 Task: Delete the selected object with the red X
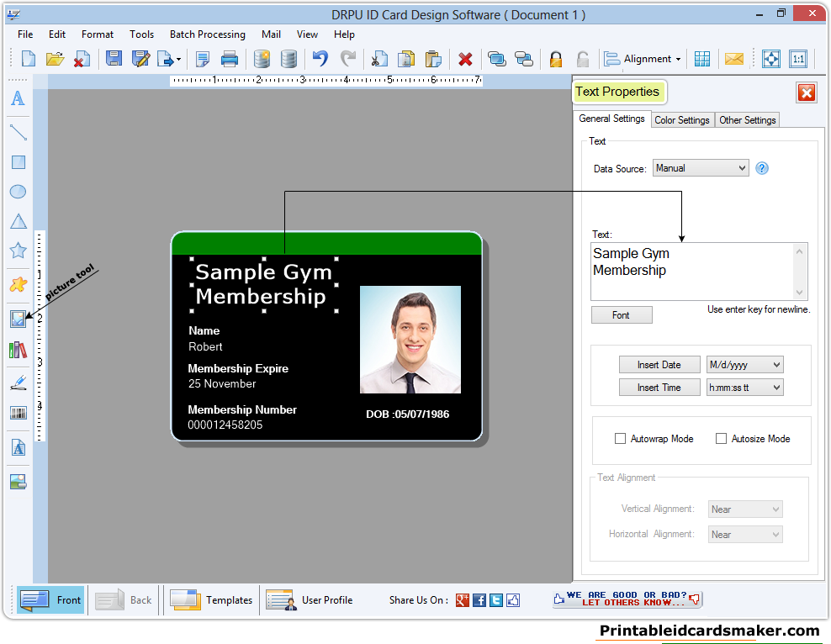point(465,59)
